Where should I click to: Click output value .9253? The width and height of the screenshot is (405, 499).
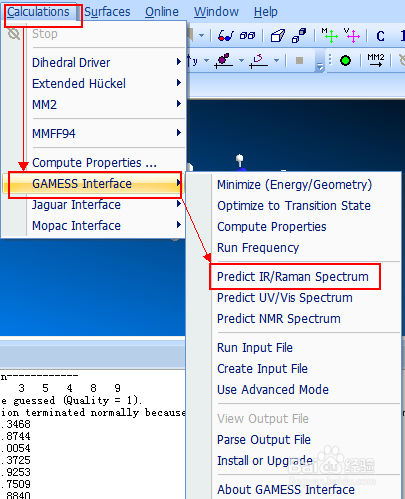(x=16, y=472)
